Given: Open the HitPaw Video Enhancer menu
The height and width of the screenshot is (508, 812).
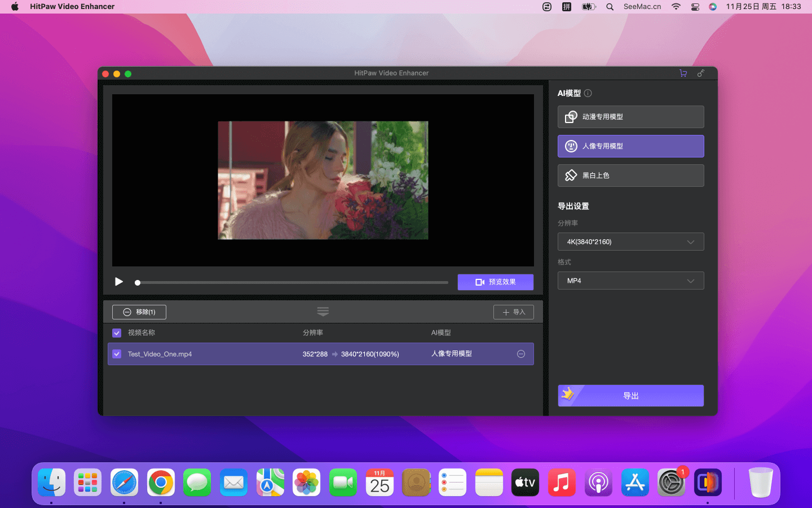Looking at the screenshot, I should click(72, 7).
